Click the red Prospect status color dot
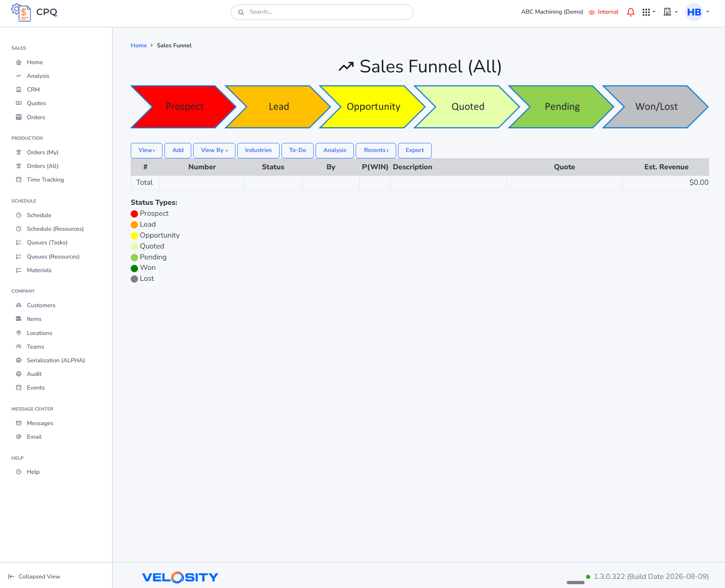 pos(134,214)
